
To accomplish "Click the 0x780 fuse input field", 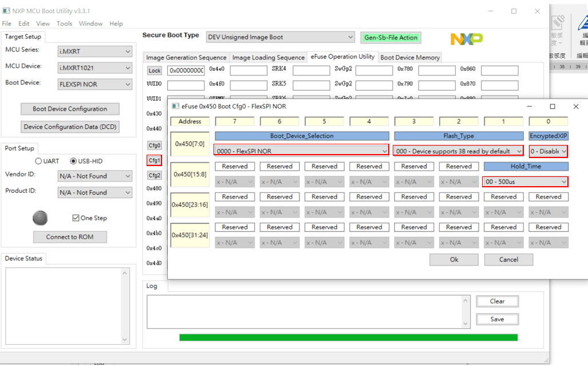I will pos(437,70).
